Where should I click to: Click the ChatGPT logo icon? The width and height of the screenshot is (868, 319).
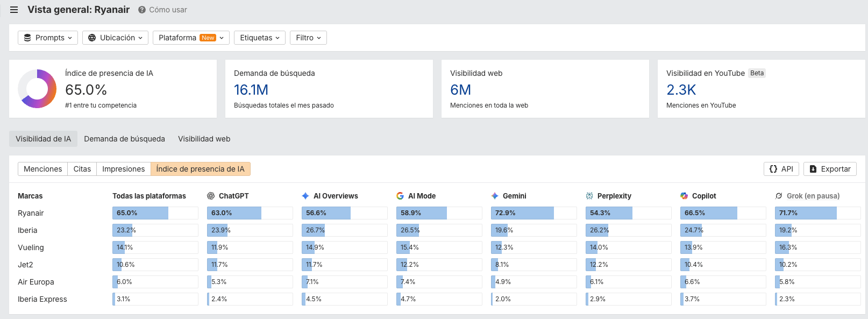(x=211, y=196)
